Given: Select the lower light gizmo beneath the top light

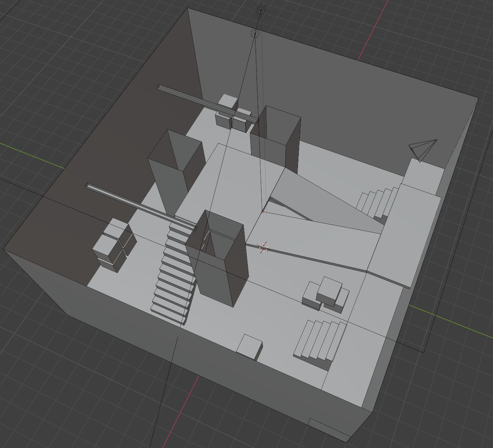Looking at the screenshot, I should click(255, 34).
